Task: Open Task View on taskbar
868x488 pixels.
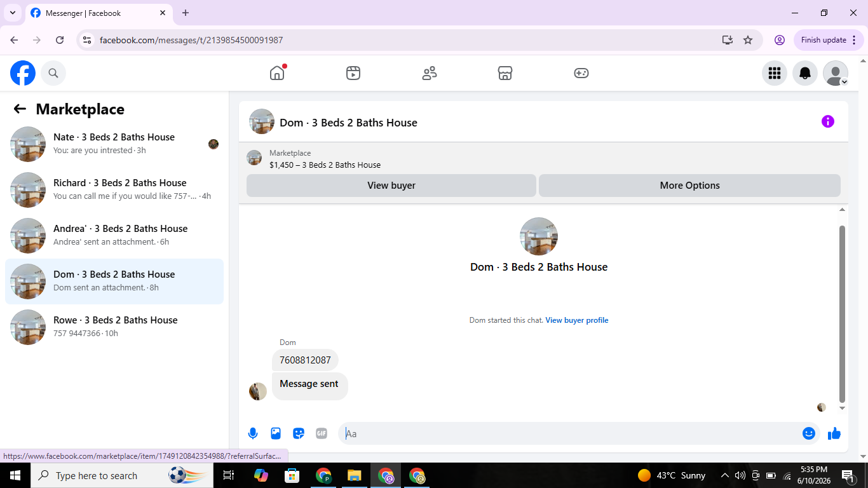Action: 229,475
